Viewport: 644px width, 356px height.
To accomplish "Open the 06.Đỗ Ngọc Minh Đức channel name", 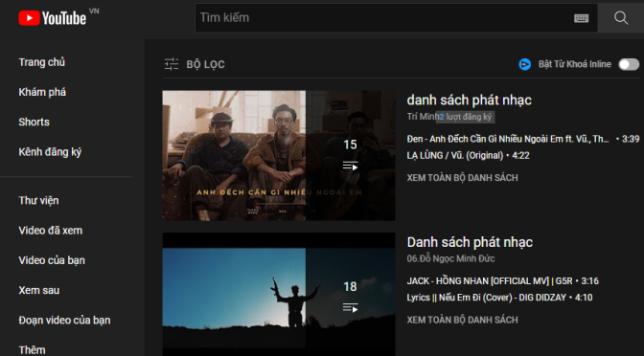I will click(450, 258).
